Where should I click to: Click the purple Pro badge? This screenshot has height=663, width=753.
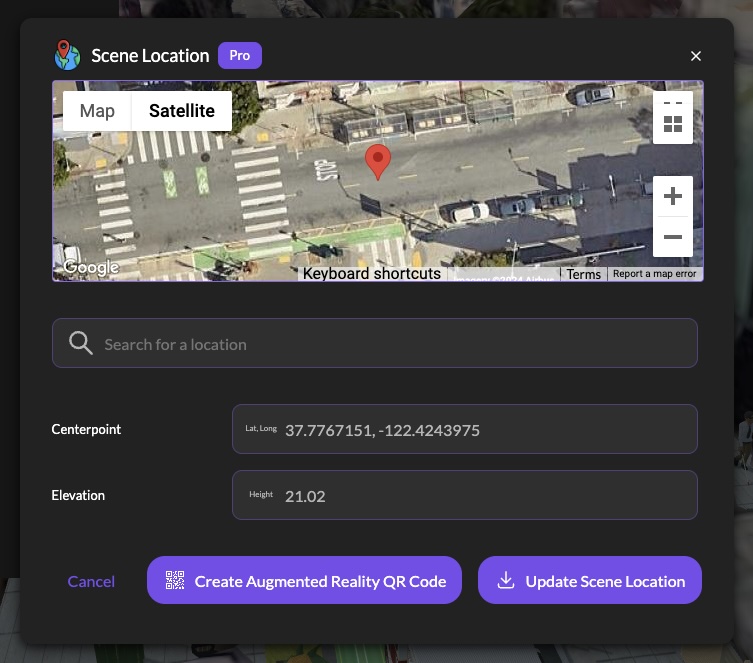(x=239, y=55)
